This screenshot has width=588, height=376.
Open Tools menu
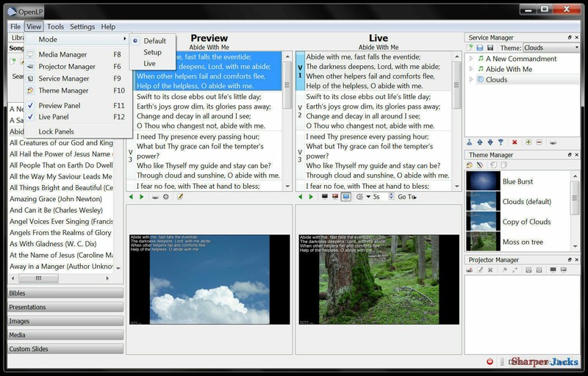pyautogui.click(x=56, y=26)
